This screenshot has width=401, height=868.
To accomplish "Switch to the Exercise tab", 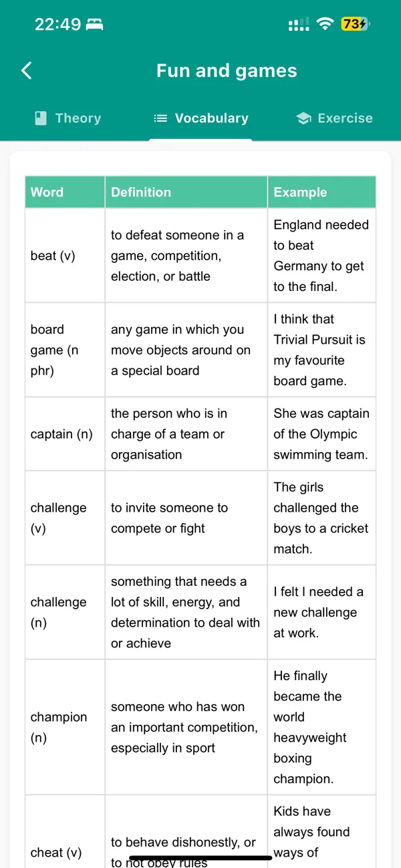I will 334,118.
